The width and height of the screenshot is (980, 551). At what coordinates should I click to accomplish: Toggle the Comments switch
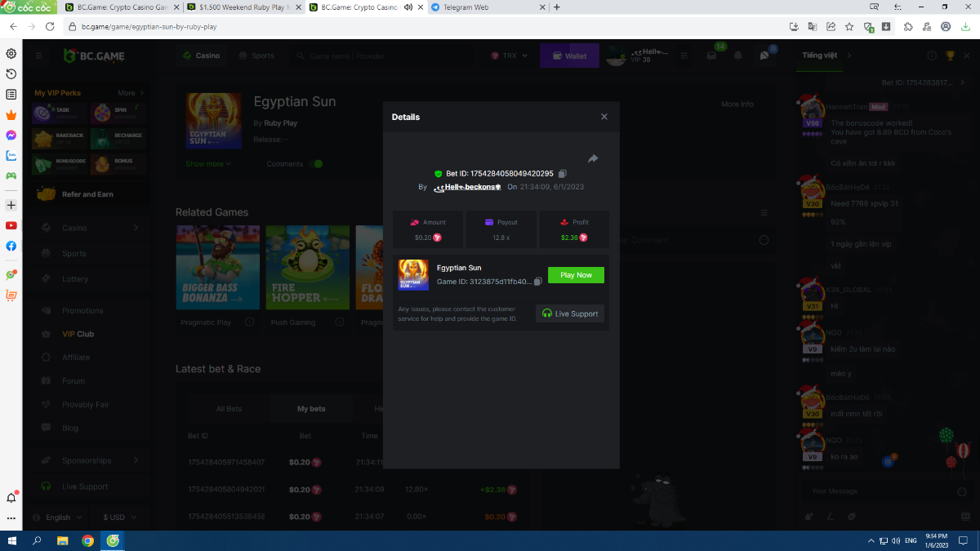(x=315, y=164)
